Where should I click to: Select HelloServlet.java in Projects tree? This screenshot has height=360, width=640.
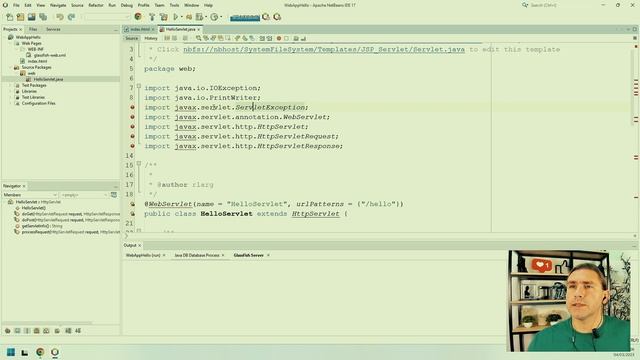tap(48, 79)
